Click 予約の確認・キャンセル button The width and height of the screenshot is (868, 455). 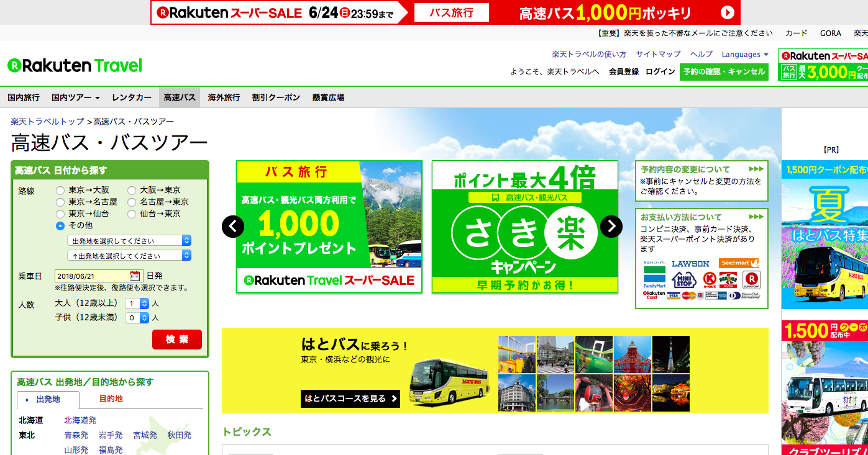click(x=724, y=72)
